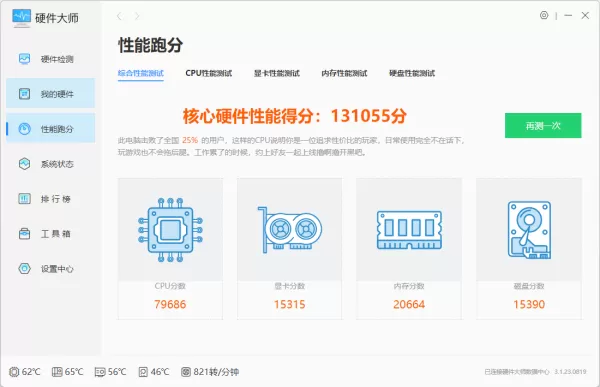Click the hard disk icon
This screenshot has height=387, width=600.
pyautogui.click(x=529, y=230)
